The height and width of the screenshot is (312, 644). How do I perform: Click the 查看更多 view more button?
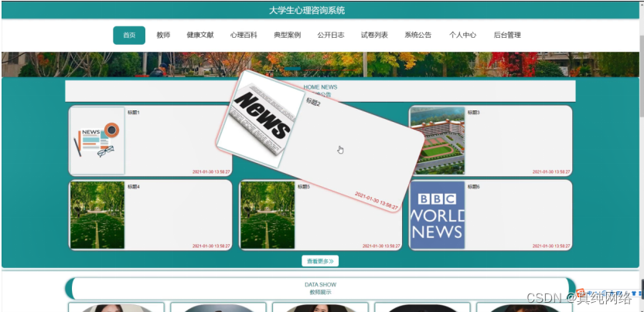coord(320,261)
